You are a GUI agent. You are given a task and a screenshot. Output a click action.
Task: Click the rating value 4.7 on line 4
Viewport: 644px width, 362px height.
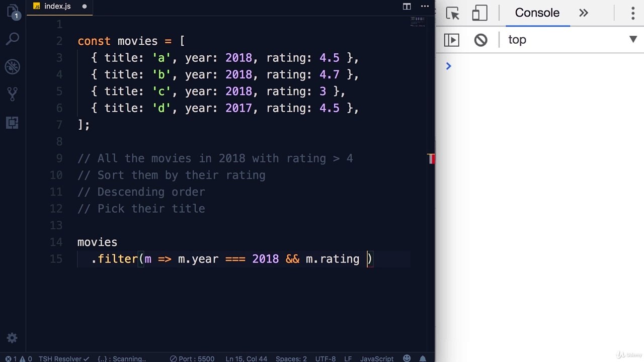330,75
